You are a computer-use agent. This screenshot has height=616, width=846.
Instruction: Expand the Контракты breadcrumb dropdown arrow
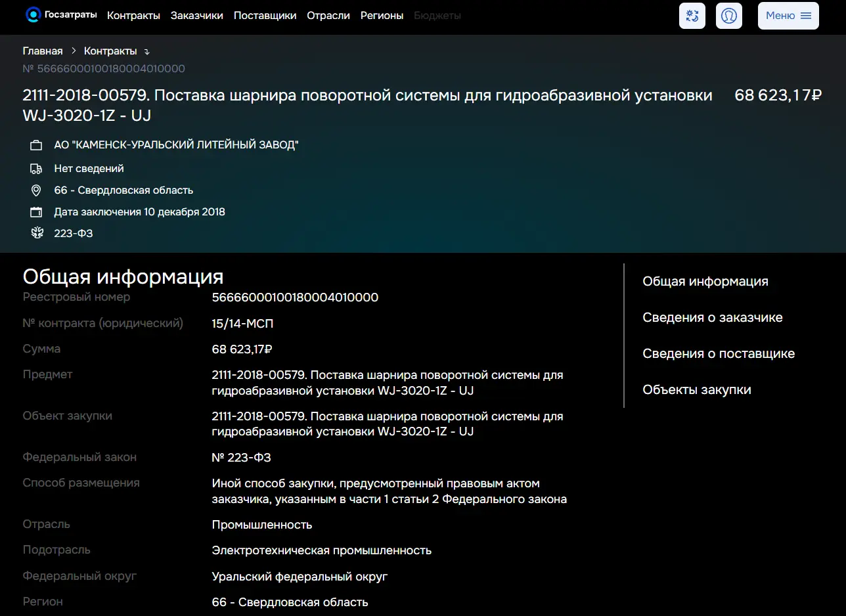147,52
